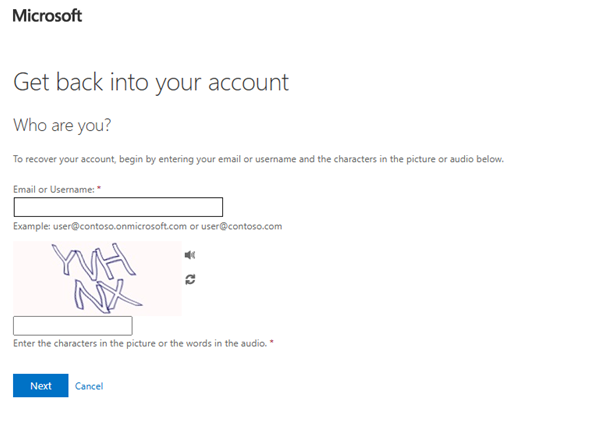Click the red asterisk after the audio instruction
The height and width of the screenshot is (448, 599).
click(x=272, y=342)
